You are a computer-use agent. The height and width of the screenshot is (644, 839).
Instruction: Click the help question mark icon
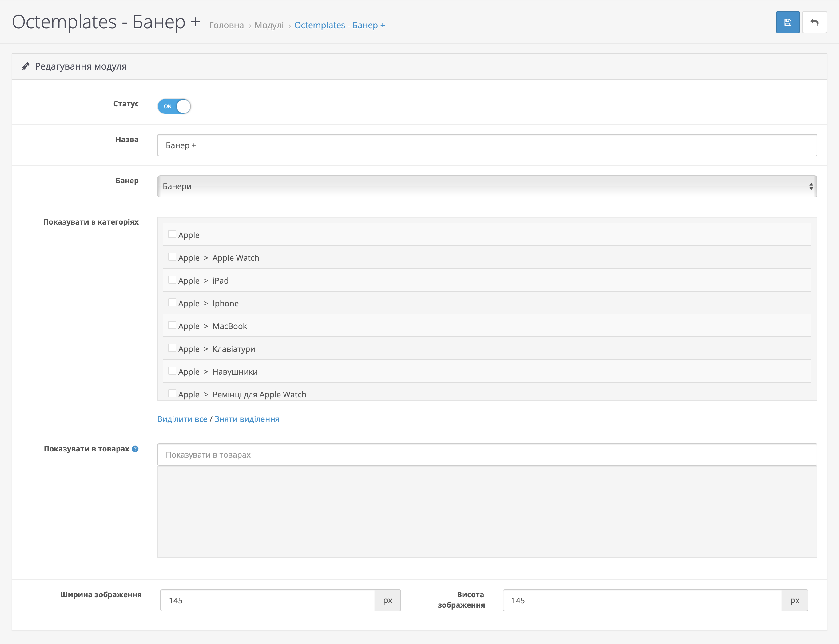[x=135, y=449]
